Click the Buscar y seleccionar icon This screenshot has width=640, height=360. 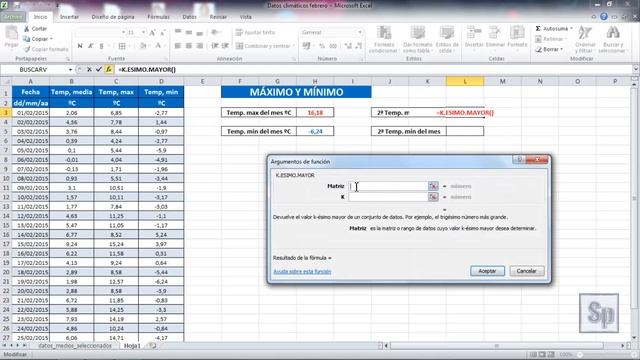(x=613, y=33)
